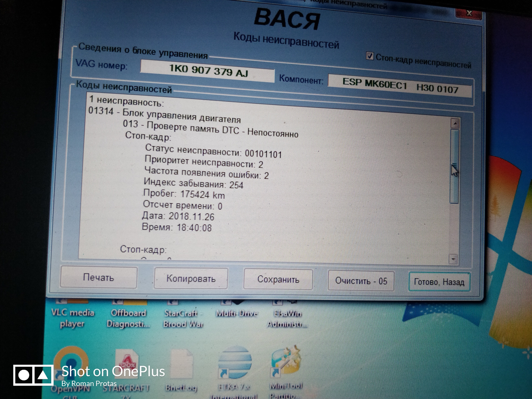532x399 pixels.
Task: Click scrollbar down arrow in fault list
Action: pos(453,259)
